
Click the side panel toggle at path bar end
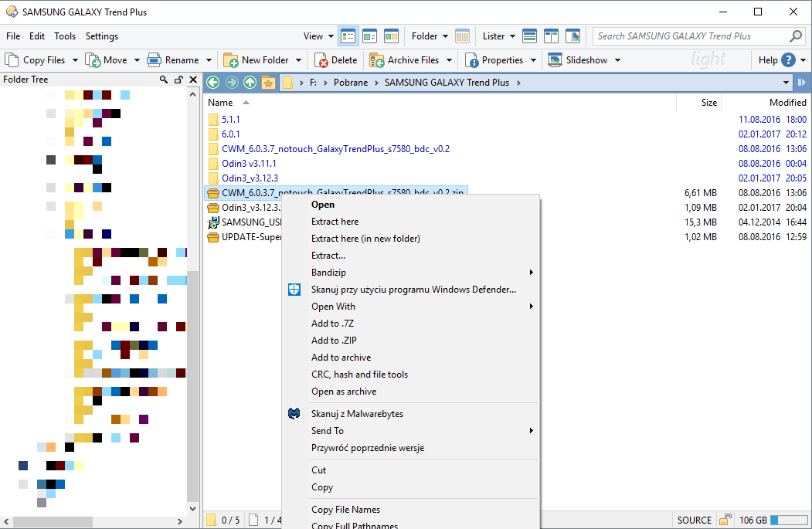[802, 83]
